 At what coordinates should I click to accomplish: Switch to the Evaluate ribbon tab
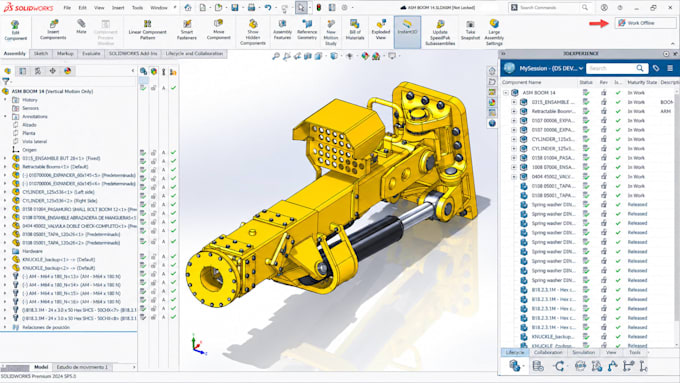pyautogui.click(x=91, y=54)
